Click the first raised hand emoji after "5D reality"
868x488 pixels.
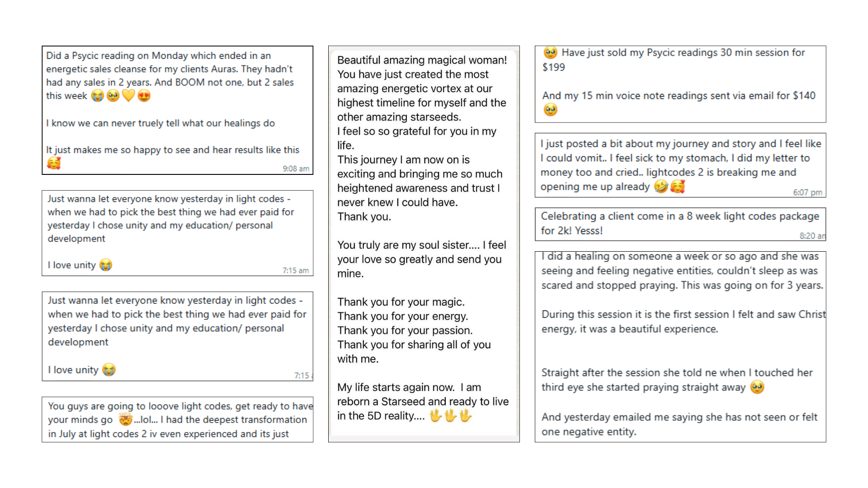tap(435, 416)
